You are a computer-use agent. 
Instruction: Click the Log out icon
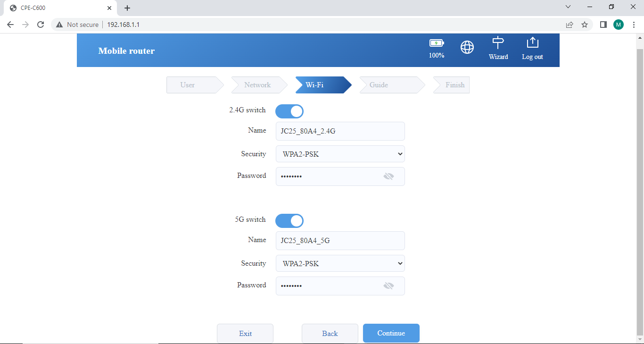tap(532, 42)
